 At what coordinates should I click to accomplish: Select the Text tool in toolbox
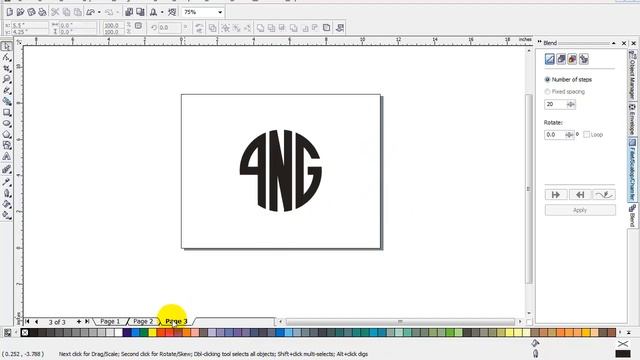click(7, 156)
